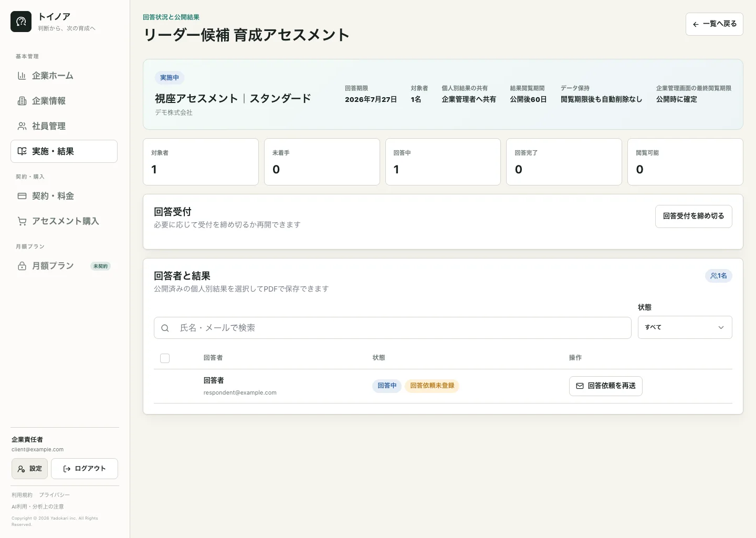Click the 閲覧可能 count card
This screenshot has height=538, width=756.
[685, 162]
